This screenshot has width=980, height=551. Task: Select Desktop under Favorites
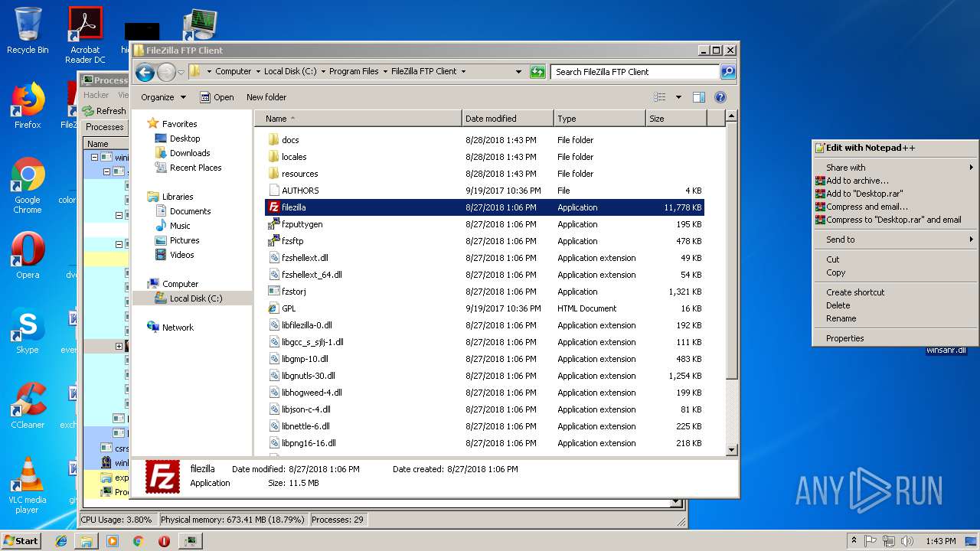pyautogui.click(x=185, y=139)
